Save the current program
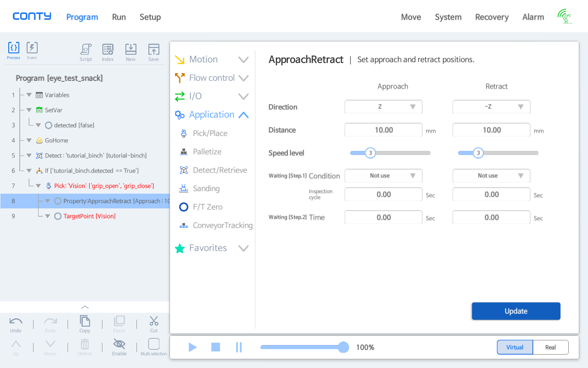Screen dimensions: 588x368 pyautogui.click(x=153, y=52)
